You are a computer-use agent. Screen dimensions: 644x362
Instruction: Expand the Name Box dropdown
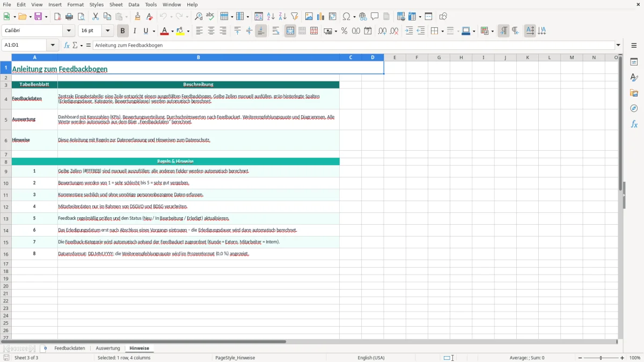point(53,45)
